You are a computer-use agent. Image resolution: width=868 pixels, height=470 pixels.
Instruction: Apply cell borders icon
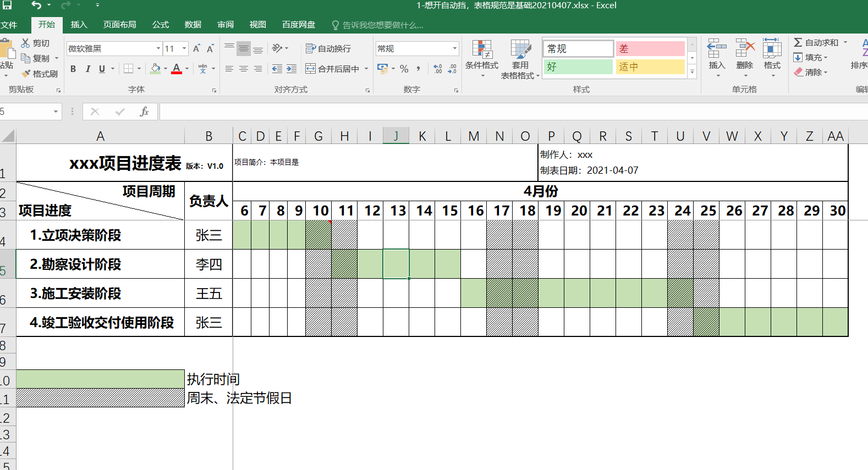[x=129, y=69]
